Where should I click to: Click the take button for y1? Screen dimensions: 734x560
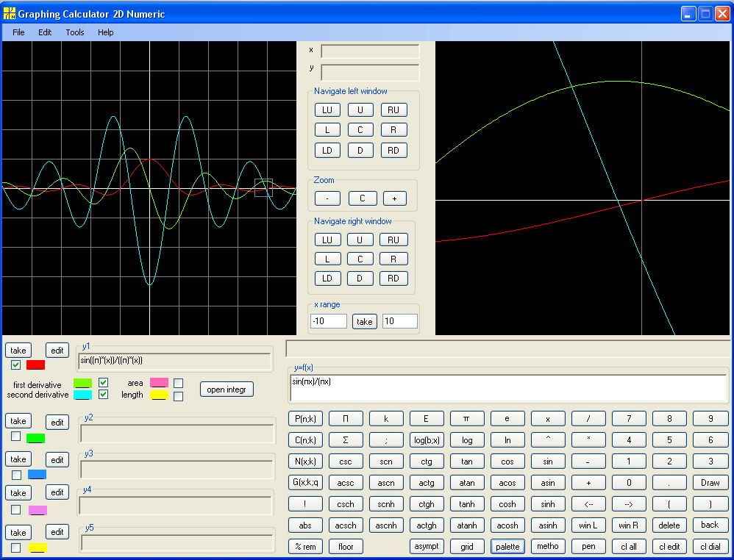tap(18, 351)
